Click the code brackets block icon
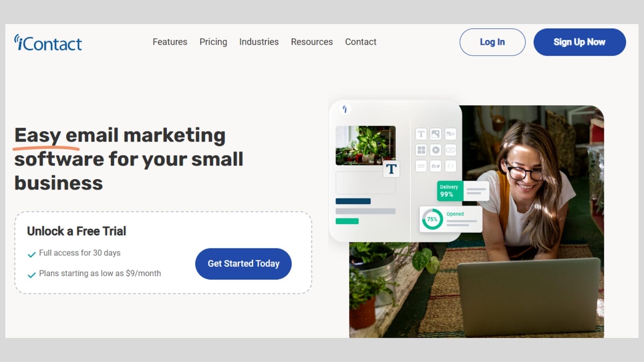 (450, 166)
